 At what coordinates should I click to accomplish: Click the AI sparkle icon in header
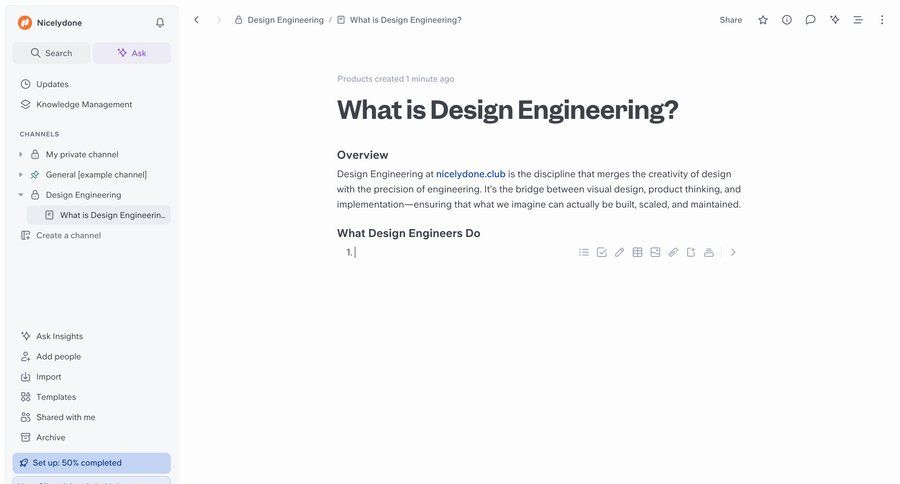[x=834, y=20]
